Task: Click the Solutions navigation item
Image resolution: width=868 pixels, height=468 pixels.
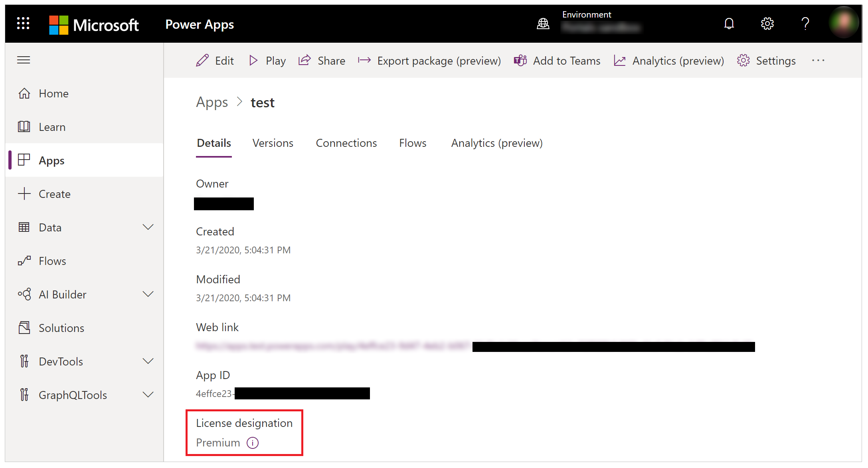Action: (x=62, y=328)
